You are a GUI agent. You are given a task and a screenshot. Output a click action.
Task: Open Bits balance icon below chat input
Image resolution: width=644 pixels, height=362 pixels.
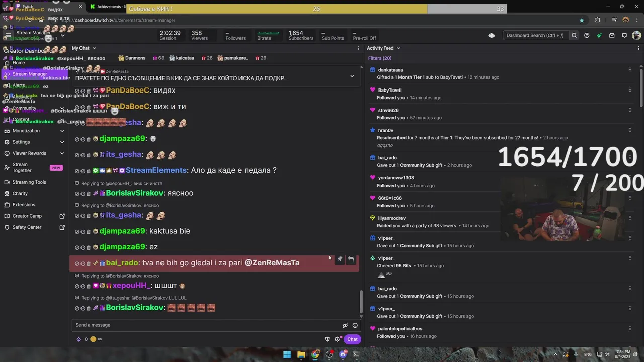click(x=78, y=339)
